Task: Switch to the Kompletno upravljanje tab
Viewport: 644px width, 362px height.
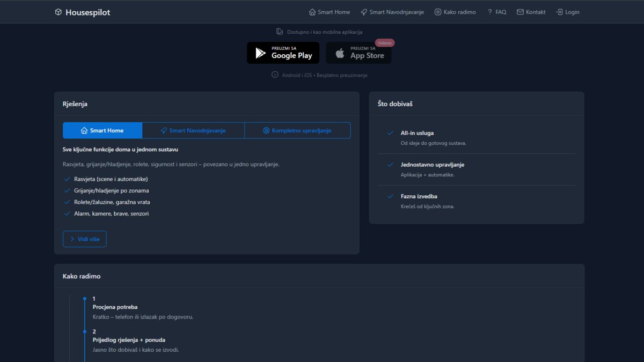Action: click(297, 130)
